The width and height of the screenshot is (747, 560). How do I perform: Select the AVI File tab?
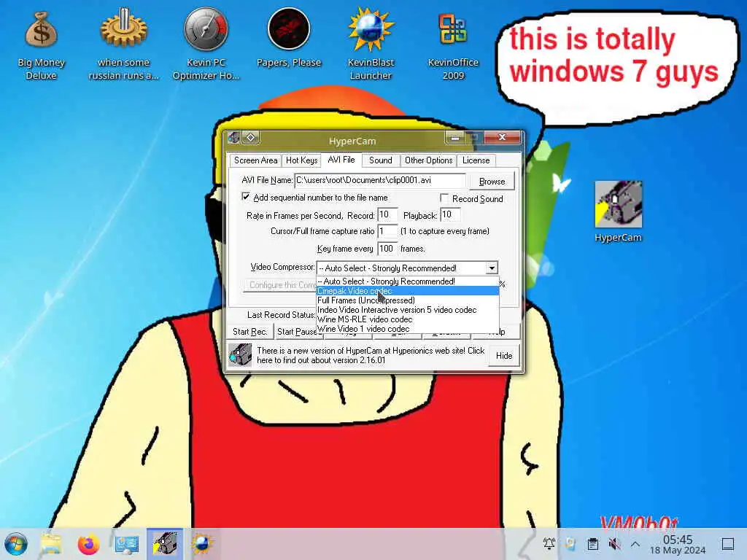point(341,160)
